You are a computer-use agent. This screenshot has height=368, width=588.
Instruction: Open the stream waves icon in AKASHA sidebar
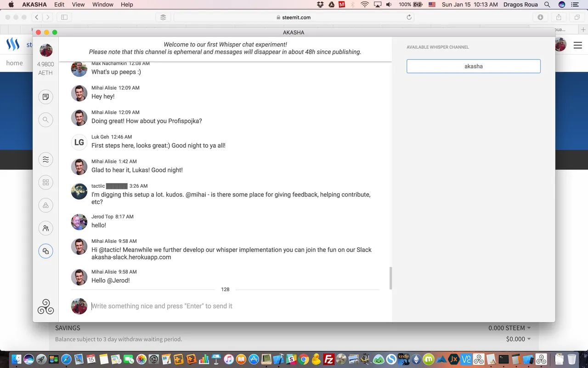point(45,160)
